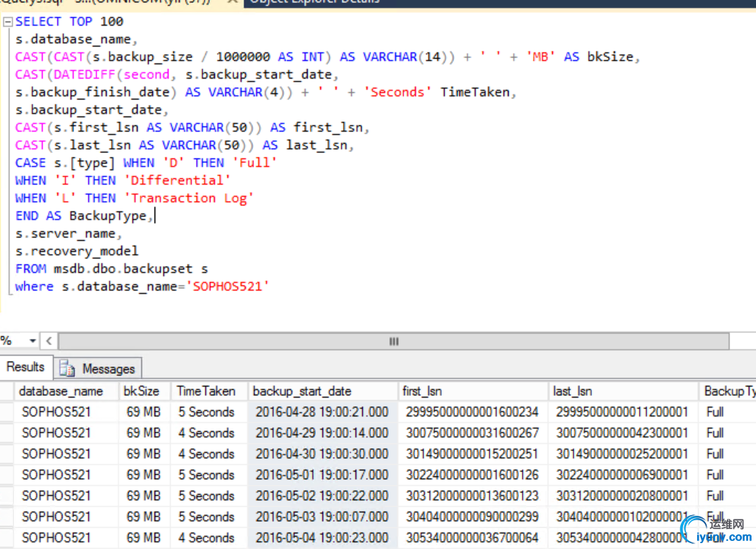Select the first_lsn cell 30075000000031600267
This screenshot has height=549, width=756.
(x=471, y=433)
